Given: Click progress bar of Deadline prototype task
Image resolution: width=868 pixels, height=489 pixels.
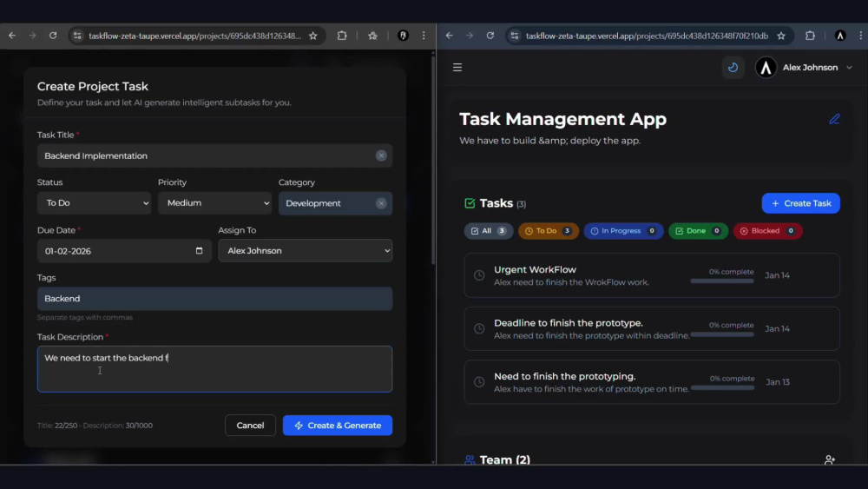Looking at the screenshot, I should coord(722,334).
